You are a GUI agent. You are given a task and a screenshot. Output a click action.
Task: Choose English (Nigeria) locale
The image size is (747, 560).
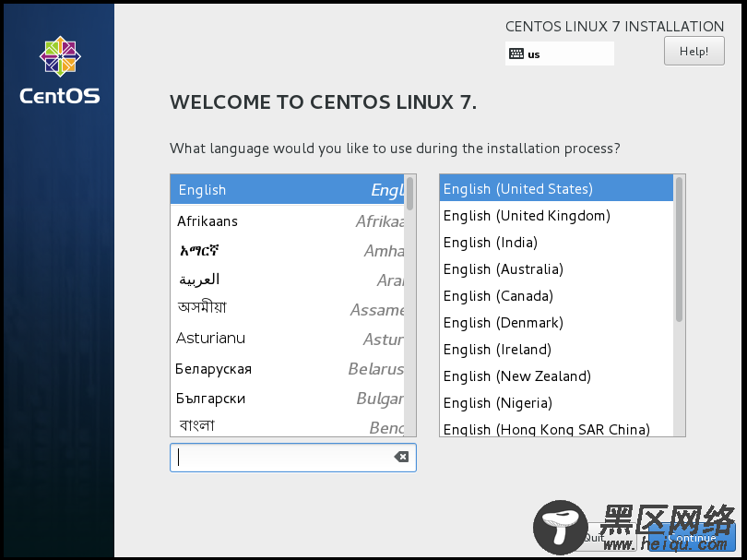tap(556, 402)
